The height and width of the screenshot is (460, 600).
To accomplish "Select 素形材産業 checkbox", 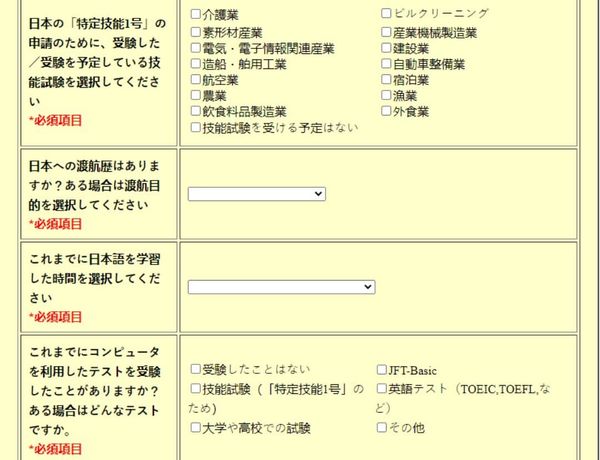I will 196,32.
